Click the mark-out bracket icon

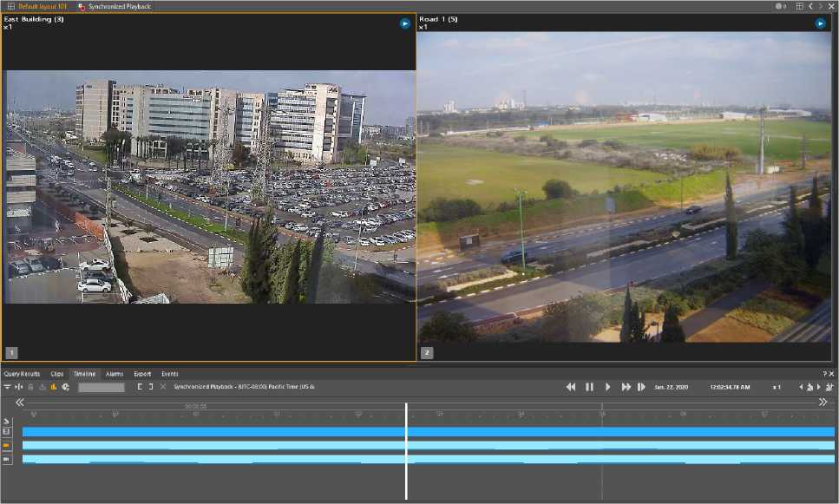(150, 387)
